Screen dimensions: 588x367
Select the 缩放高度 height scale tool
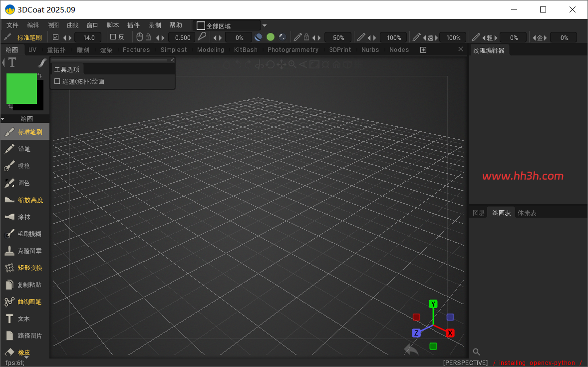click(25, 200)
